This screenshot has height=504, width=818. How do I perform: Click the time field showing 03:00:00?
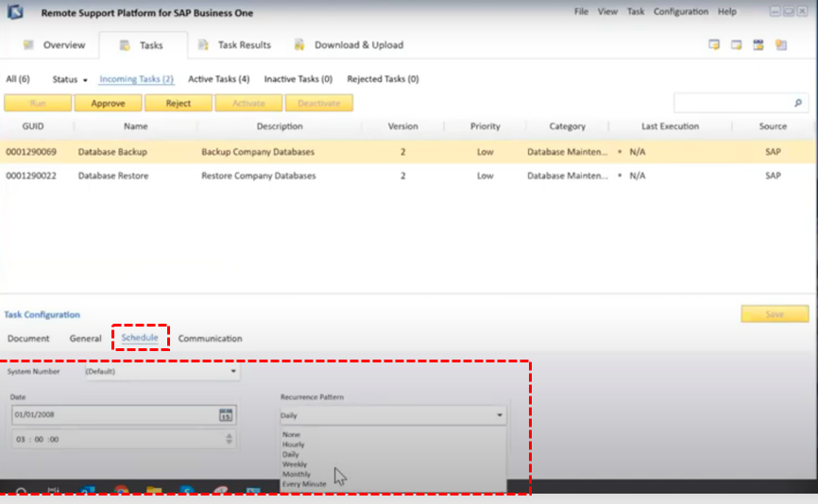tap(124, 440)
